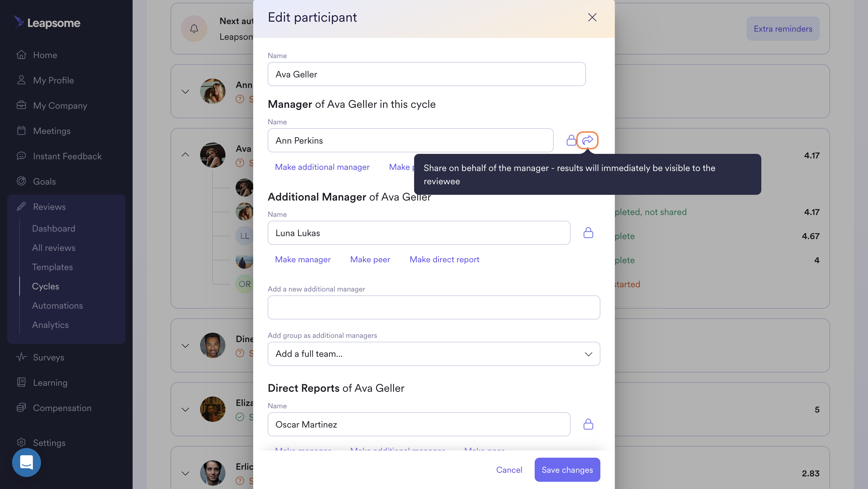Click the notification bell icon

pyautogui.click(x=194, y=29)
